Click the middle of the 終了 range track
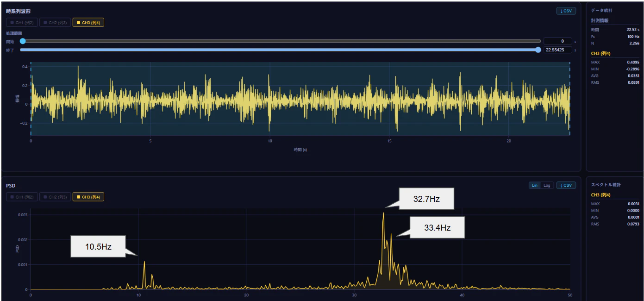This screenshot has height=301, width=644. tap(280, 50)
